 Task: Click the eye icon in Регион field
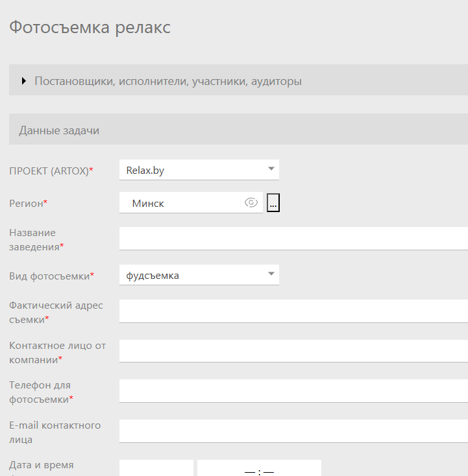(x=251, y=202)
